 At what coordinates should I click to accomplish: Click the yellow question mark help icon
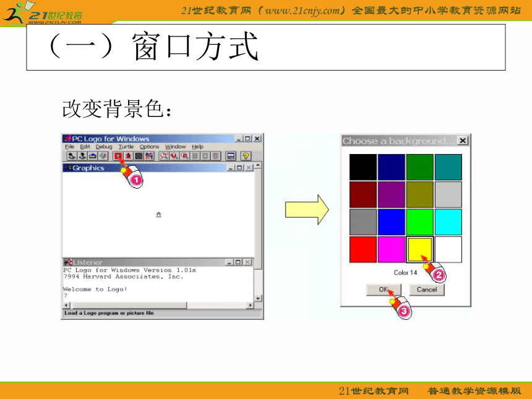(246, 156)
